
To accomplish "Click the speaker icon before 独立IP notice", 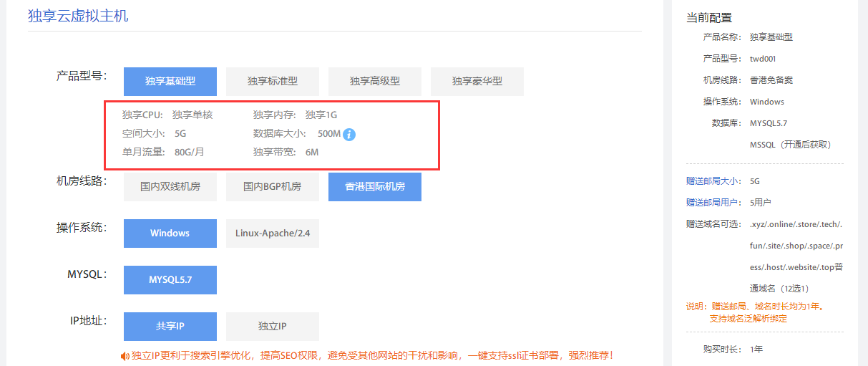I will click(x=125, y=355).
